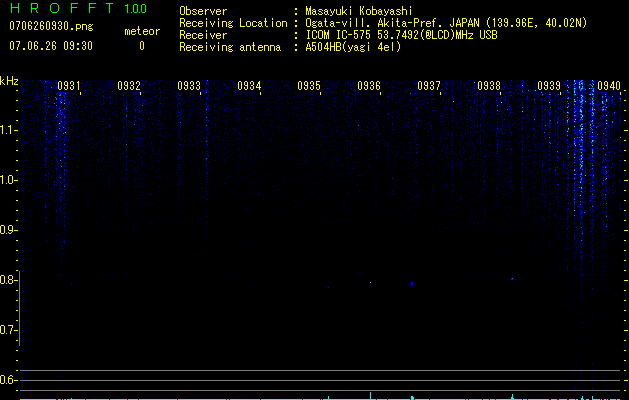Click the 1.1 kHz axis label

pyautogui.click(x=8, y=130)
